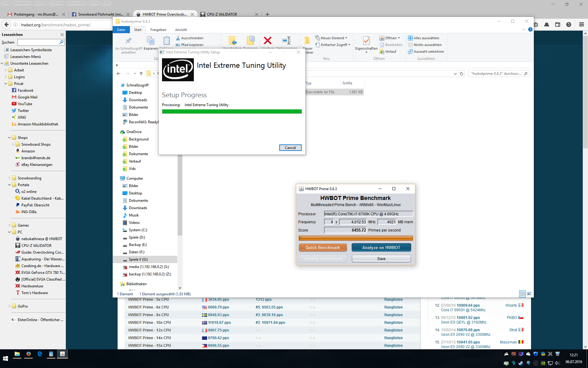Click the Umbenennen icon in the ribbon
This screenshot has height=368, width=588.
(x=286, y=40)
